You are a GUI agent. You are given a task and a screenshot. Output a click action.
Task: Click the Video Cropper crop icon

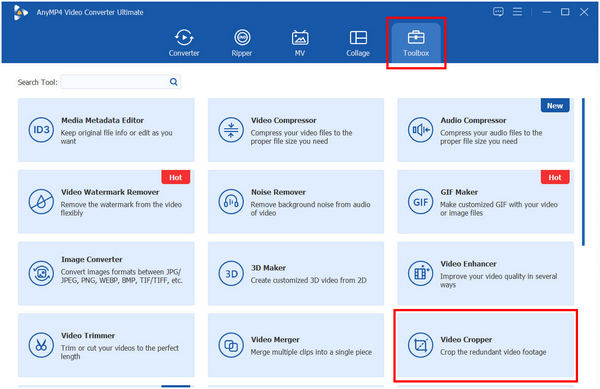pos(420,345)
